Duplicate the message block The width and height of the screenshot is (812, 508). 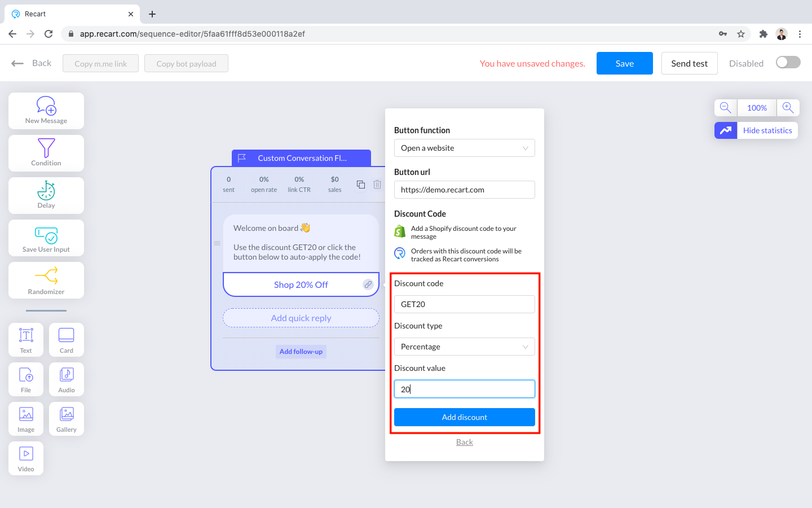(361, 184)
